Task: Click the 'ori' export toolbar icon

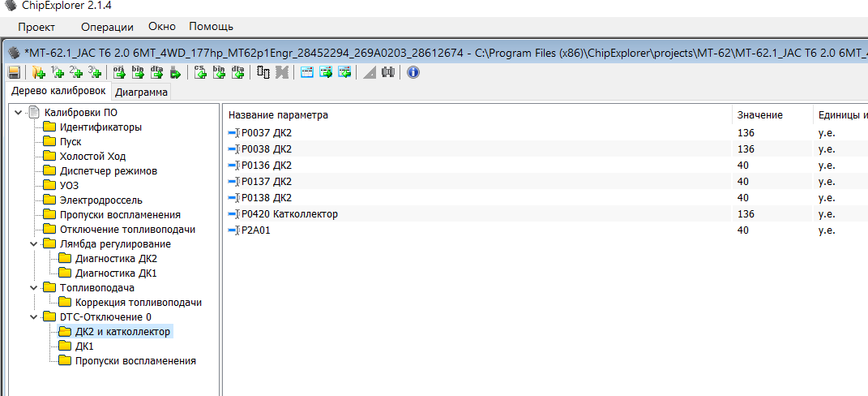Action: point(119,72)
